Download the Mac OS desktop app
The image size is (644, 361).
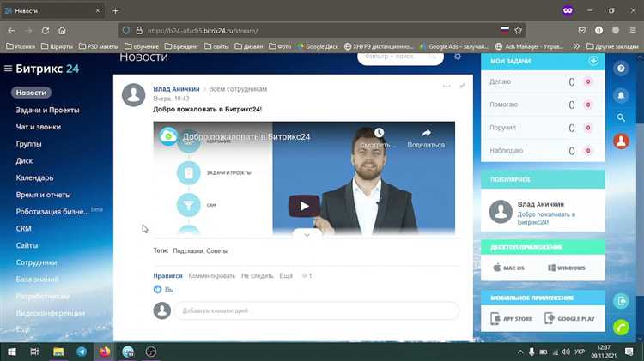click(x=509, y=268)
